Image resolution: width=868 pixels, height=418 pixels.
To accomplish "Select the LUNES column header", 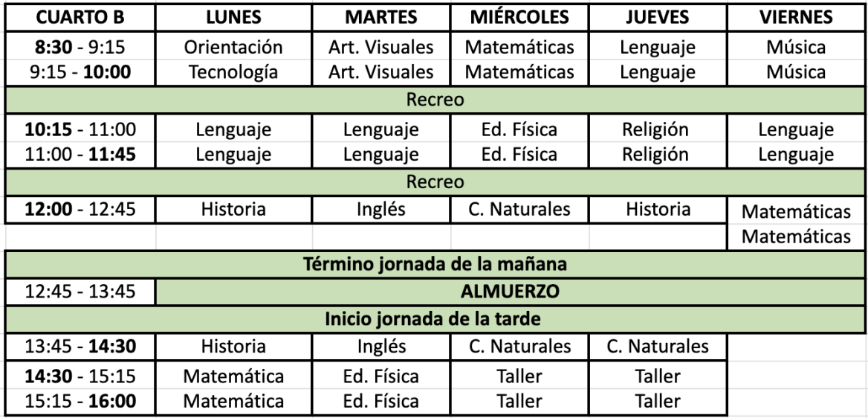I will click(234, 18).
